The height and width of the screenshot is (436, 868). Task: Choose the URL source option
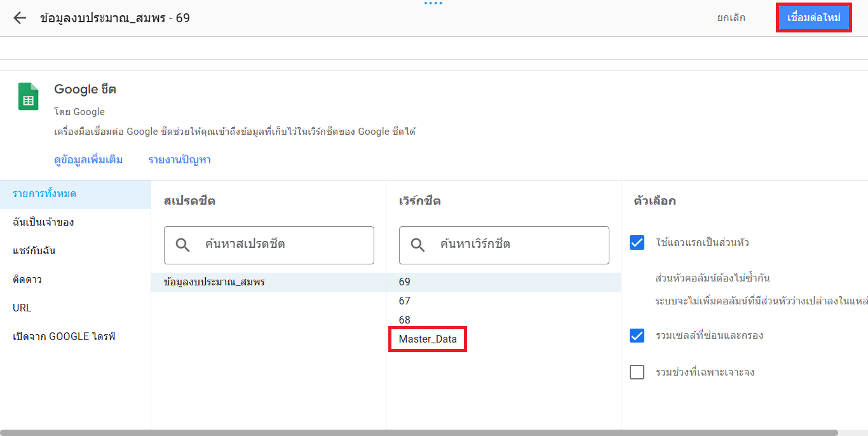[x=22, y=308]
